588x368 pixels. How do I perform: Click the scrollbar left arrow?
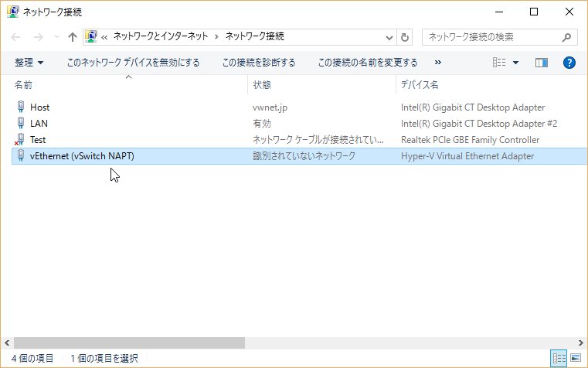click(7, 342)
